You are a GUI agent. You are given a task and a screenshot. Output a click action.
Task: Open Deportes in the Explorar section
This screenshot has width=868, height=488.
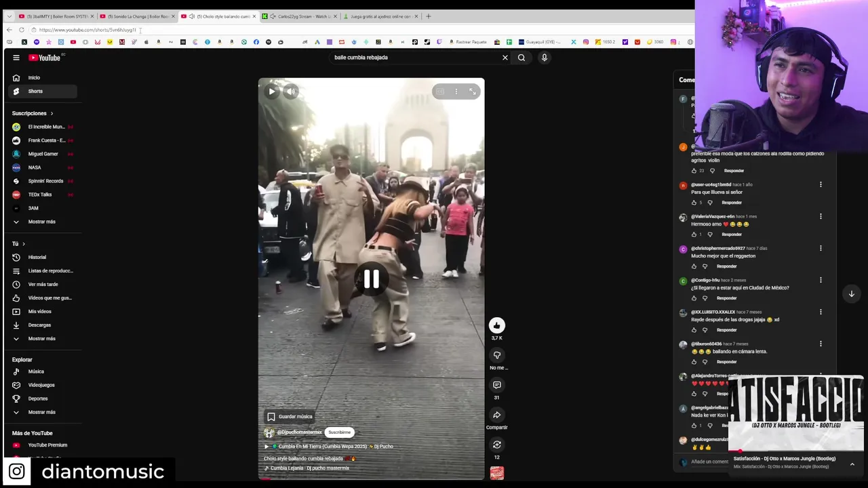(42, 399)
